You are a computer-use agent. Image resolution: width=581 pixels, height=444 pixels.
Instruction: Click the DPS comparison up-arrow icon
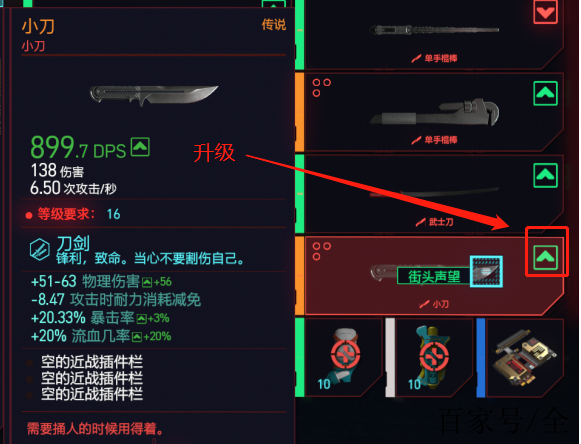click(140, 147)
